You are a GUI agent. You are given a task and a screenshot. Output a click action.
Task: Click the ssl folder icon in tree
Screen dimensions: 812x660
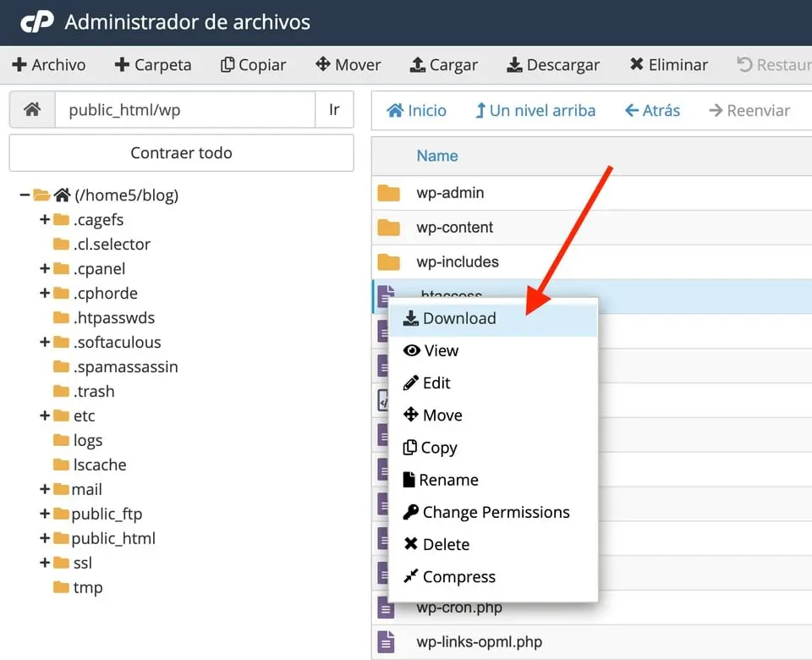61,563
